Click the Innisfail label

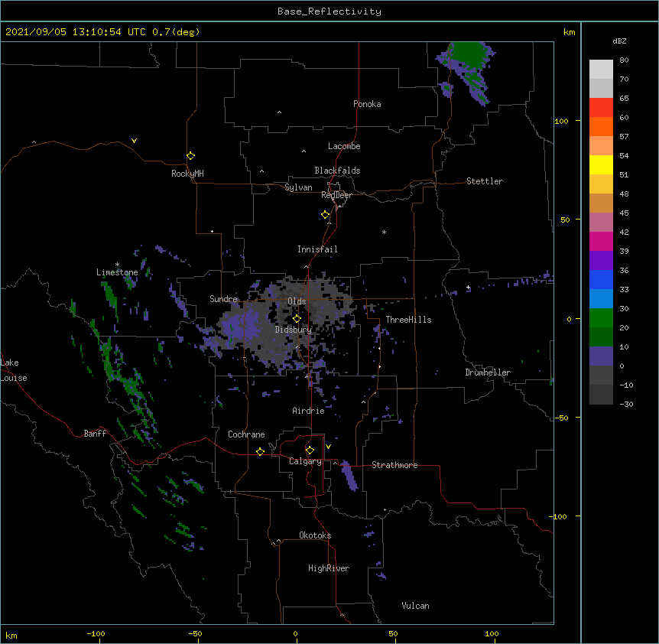(317, 249)
